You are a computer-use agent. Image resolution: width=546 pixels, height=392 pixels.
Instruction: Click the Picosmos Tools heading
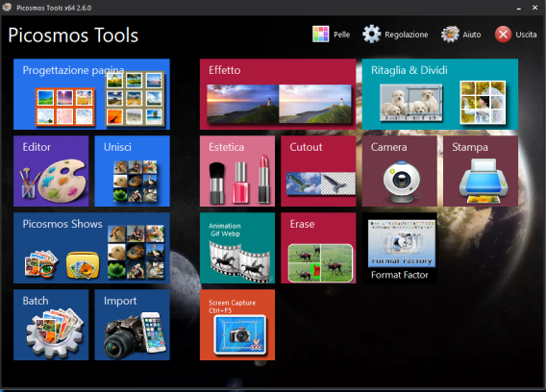(73, 36)
